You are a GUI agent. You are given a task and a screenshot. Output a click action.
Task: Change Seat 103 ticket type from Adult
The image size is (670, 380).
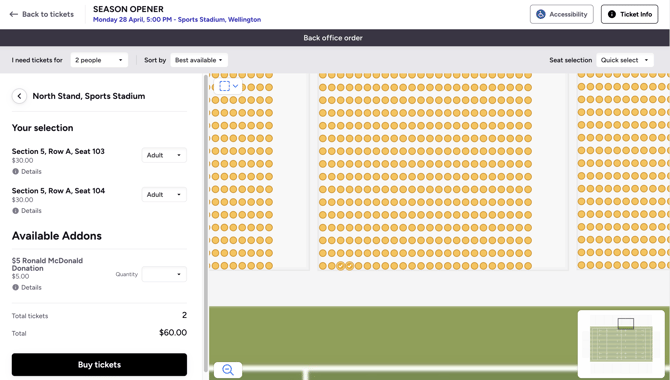point(164,155)
